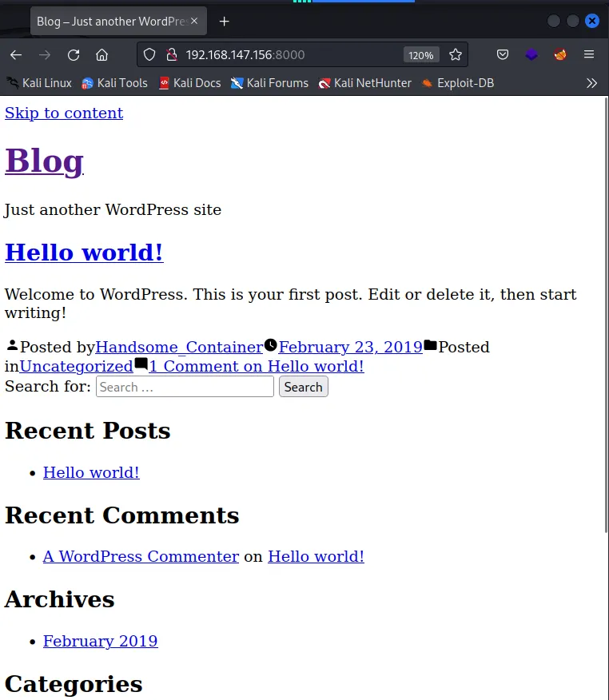This screenshot has width=609, height=700.
Task: Click the "Just another WordPress site" tagline
Action: pyautogui.click(x=113, y=210)
